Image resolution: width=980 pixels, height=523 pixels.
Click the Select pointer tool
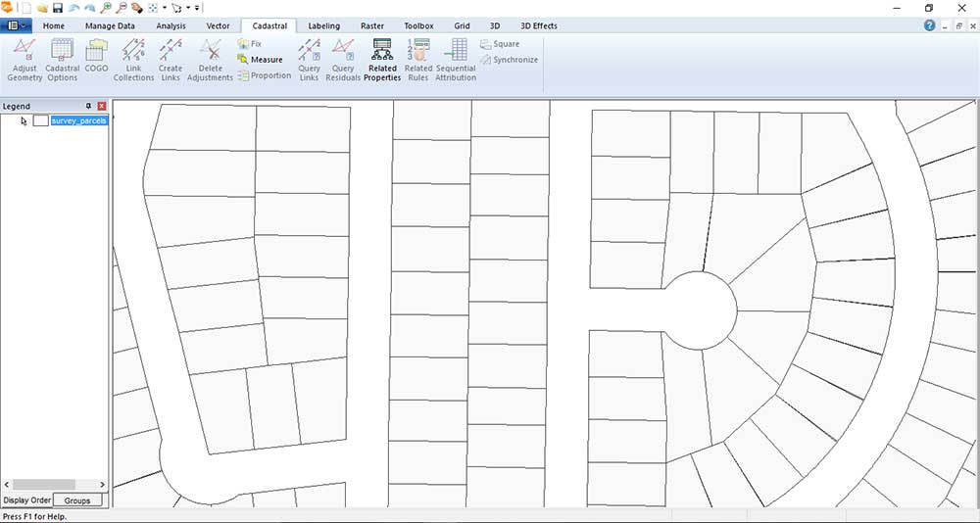[176, 8]
